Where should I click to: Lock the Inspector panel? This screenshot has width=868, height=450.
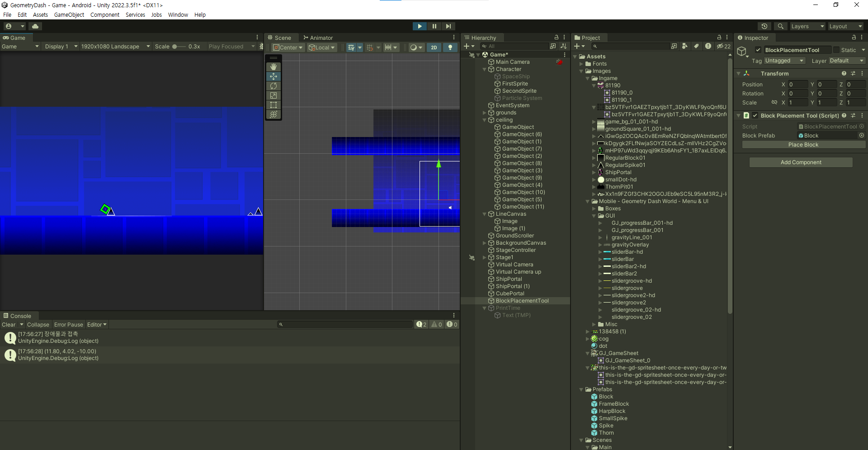point(854,38)
